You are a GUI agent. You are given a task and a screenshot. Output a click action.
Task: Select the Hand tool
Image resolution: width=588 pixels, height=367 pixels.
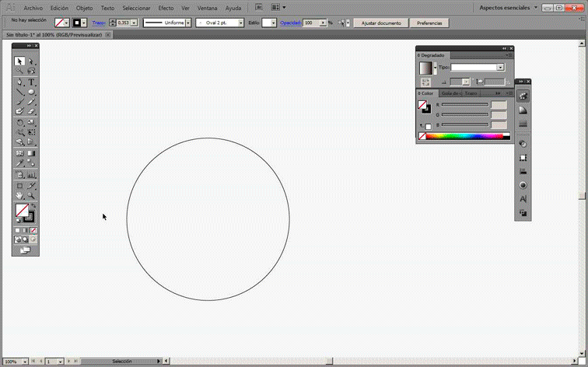click(x=19, y=195)
